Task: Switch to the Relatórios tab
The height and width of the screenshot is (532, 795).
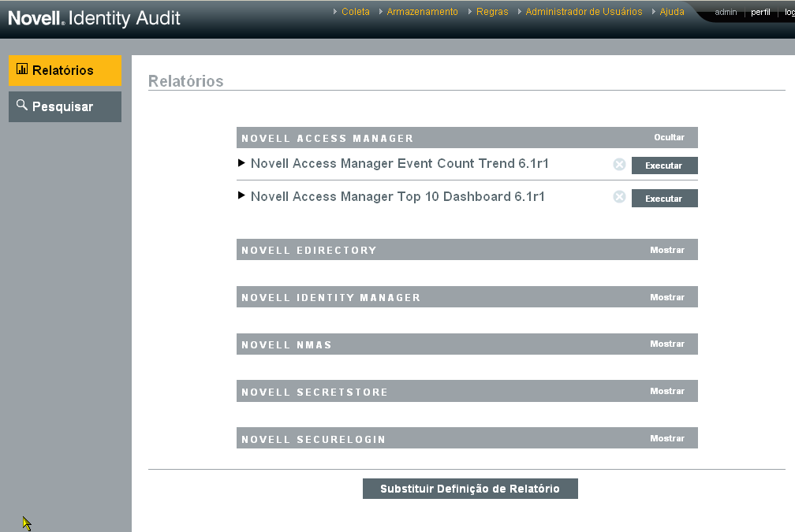Action: (65, 70)
